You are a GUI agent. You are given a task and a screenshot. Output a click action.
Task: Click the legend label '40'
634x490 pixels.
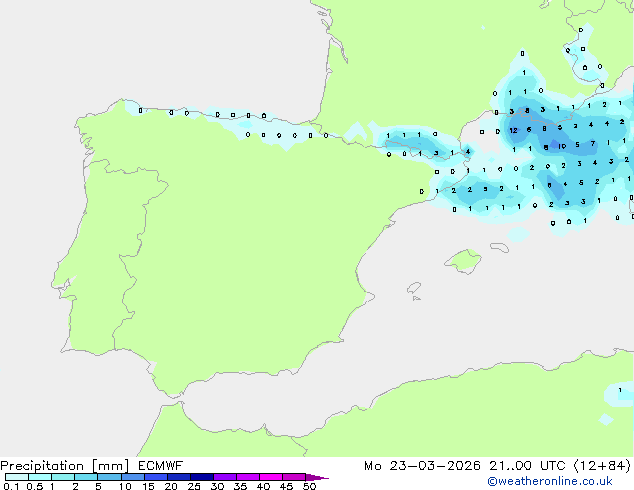point(263,486)
